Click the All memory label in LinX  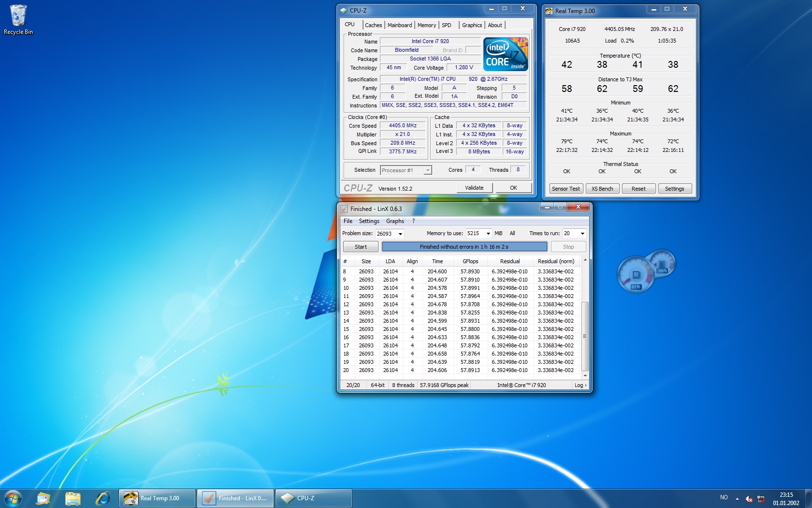(512, 233)
